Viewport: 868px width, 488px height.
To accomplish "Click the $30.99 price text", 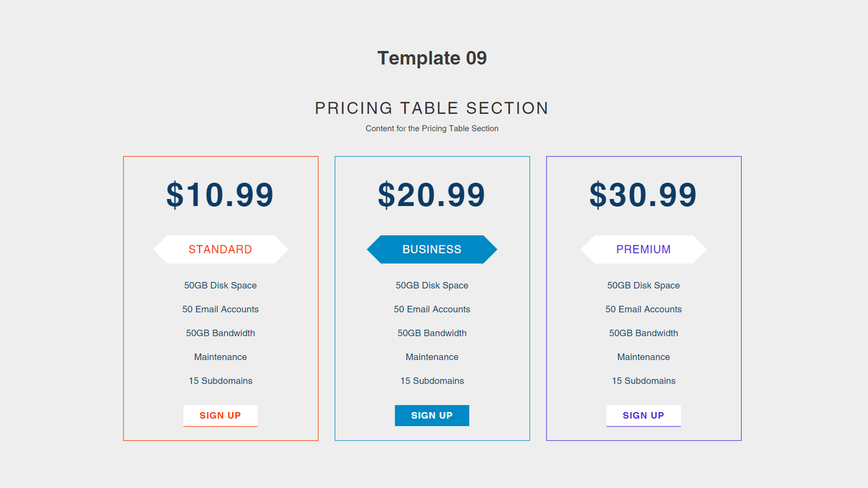I will (x=643, y=195).
